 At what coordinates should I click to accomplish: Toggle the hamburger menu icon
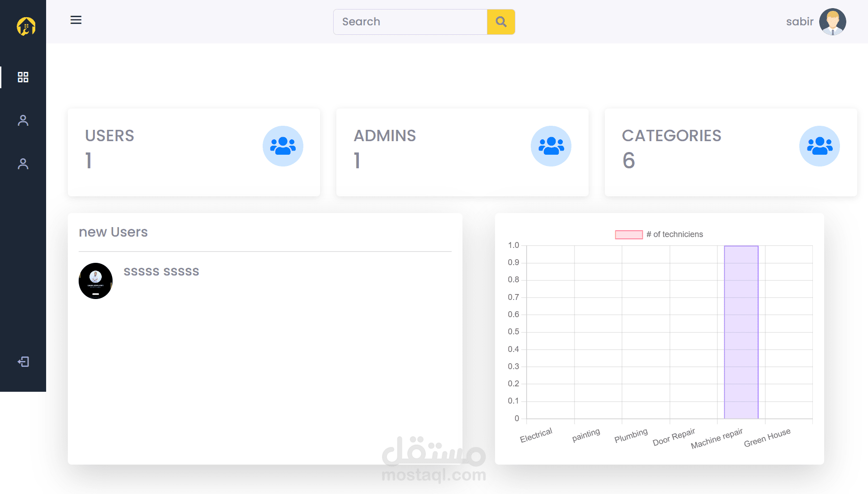[x=76, y=20]
